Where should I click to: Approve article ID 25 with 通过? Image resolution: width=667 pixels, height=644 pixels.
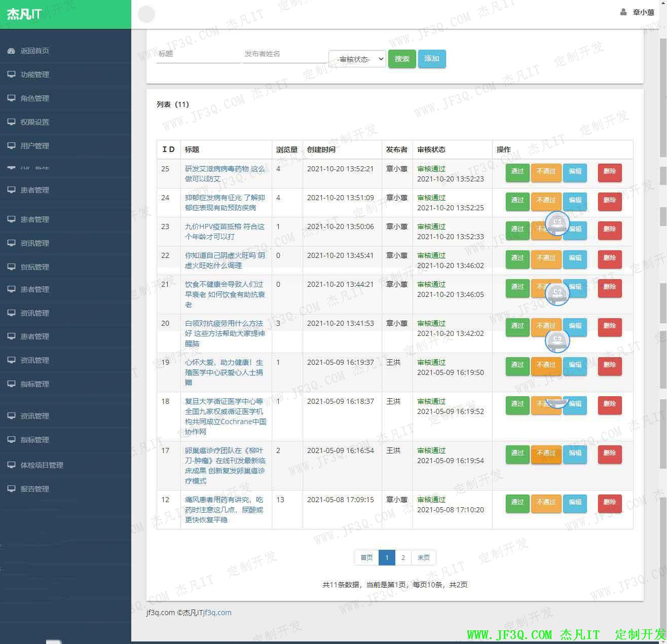click(x=517, y=171)
